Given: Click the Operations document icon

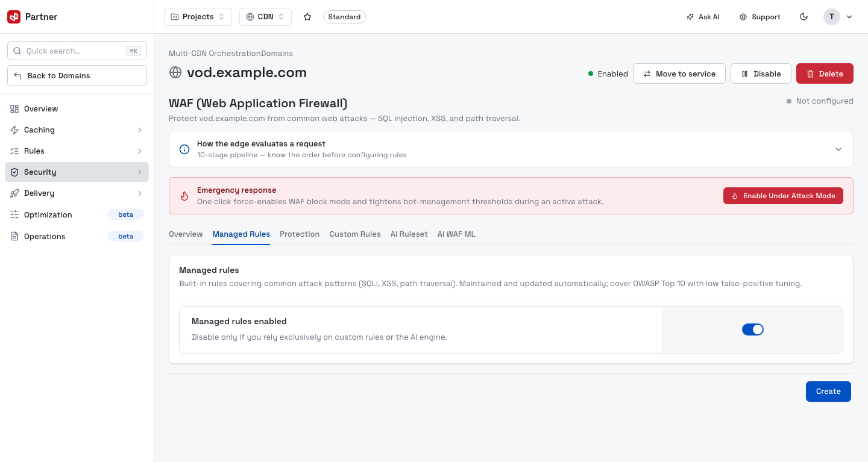Looking at the screenshot, I should (14, 237).
